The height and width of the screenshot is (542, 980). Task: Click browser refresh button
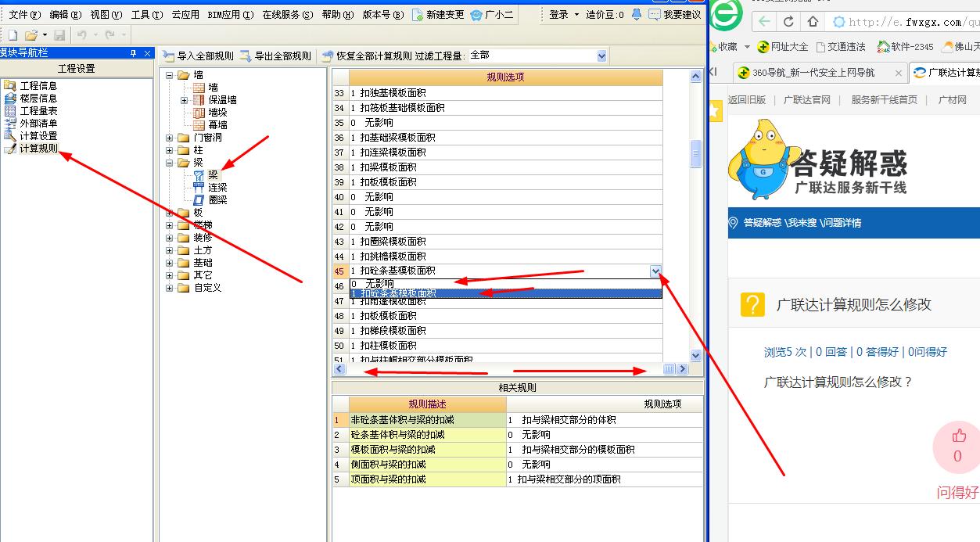coord(788,22)
